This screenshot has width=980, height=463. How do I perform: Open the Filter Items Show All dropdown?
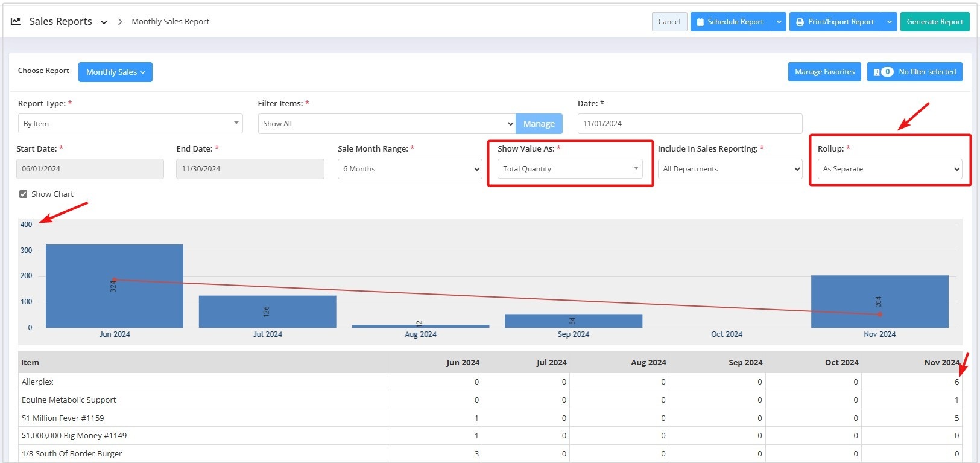[387, 123]
